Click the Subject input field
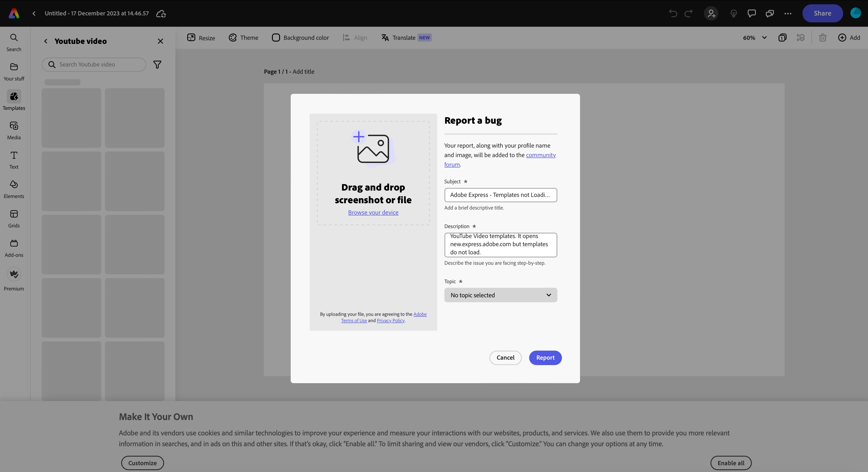Screen dimensions: 868x472 pyautogui.click(x=501, y=195)
